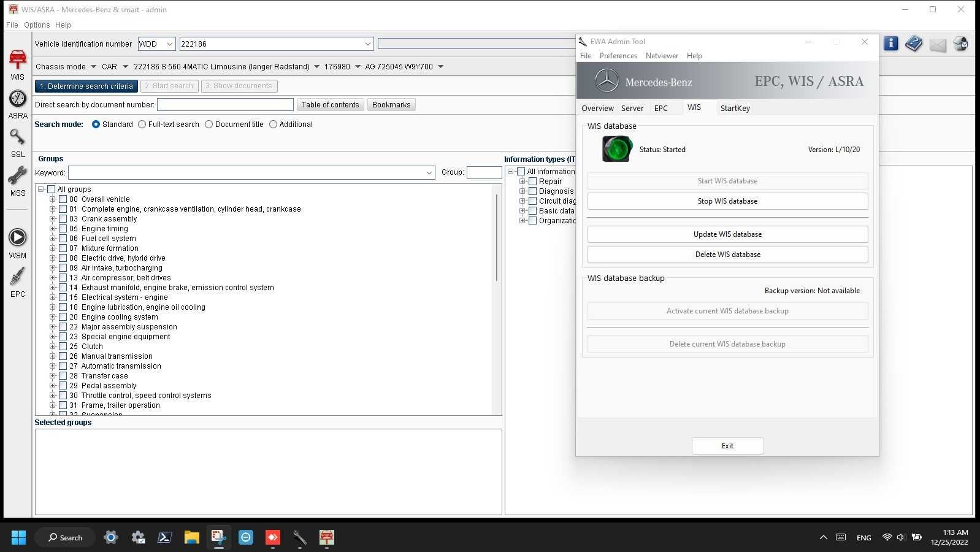The image size is (980, 552).
Task: Open the touch keyboard tray icon
Action: 841,537
